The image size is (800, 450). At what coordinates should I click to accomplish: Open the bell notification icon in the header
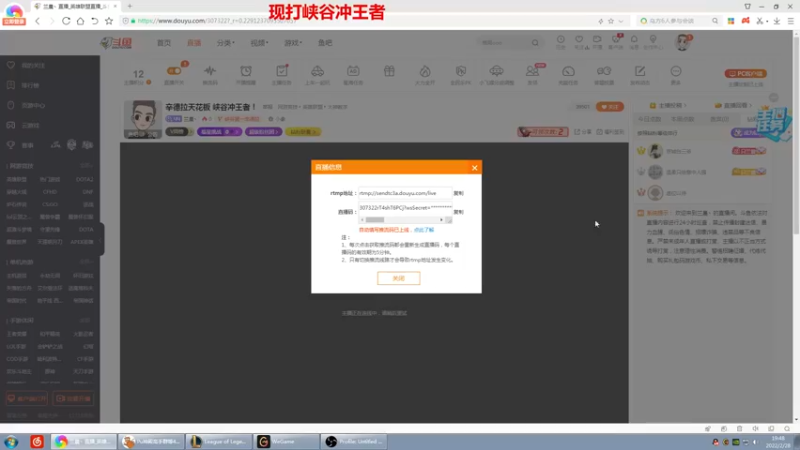(634, 39)
